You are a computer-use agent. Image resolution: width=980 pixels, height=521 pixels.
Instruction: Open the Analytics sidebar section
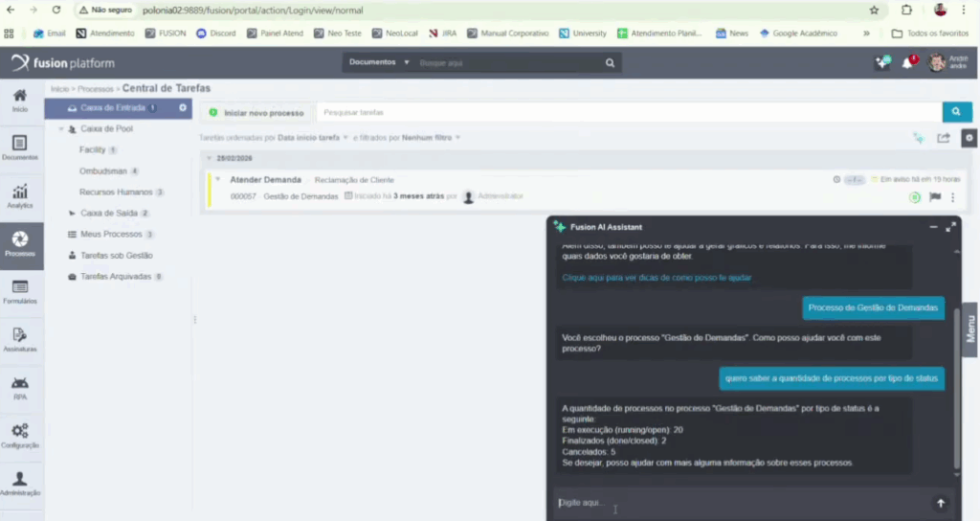[x=19, y=195]
